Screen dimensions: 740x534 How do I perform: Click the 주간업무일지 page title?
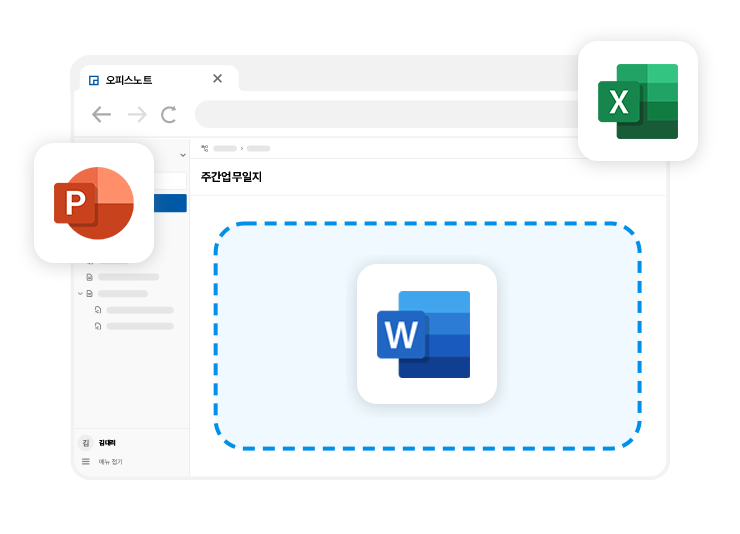tap(231, 177)
